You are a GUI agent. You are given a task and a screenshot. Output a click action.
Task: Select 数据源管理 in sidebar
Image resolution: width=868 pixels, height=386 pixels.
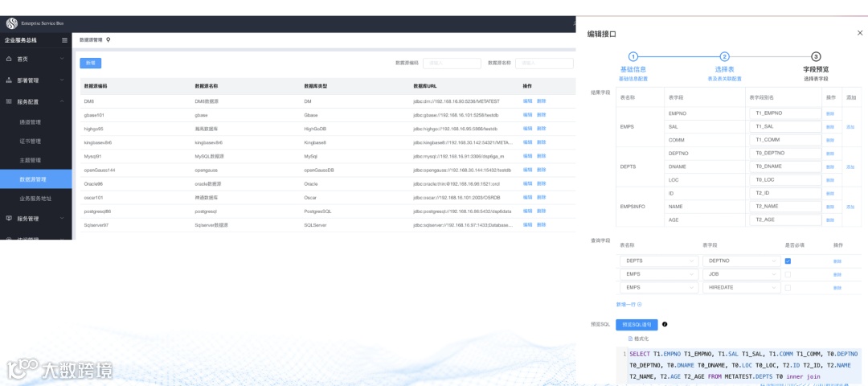tap(36, 179)
